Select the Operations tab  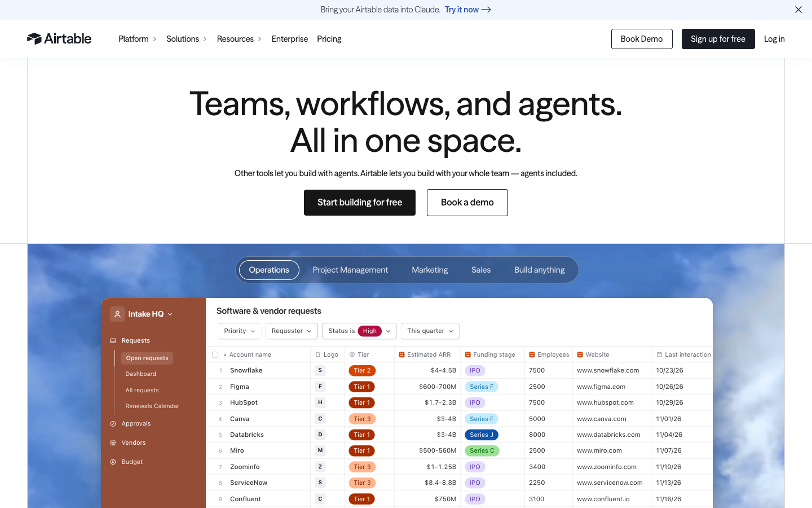pyautogui.click(x=269, y=270)
